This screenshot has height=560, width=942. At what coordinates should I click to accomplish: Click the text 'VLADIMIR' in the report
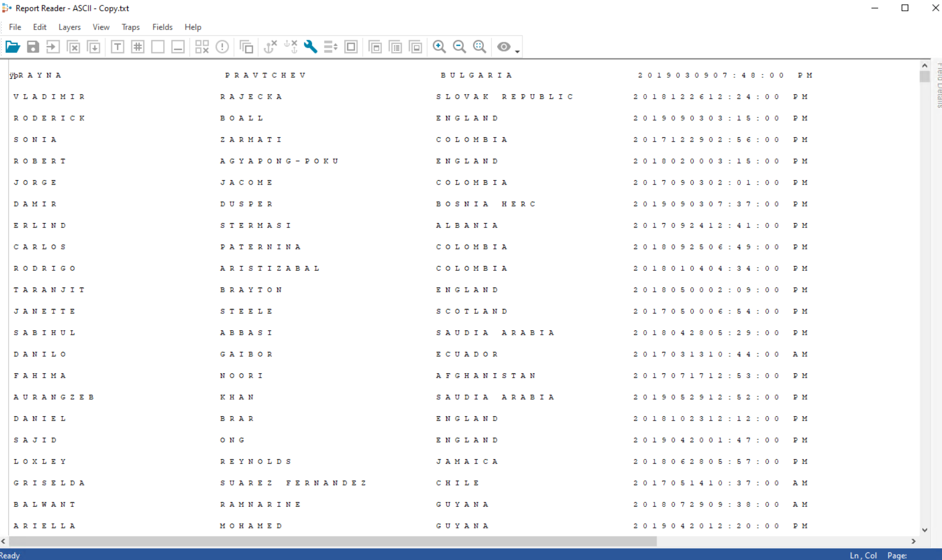(49, 97)
